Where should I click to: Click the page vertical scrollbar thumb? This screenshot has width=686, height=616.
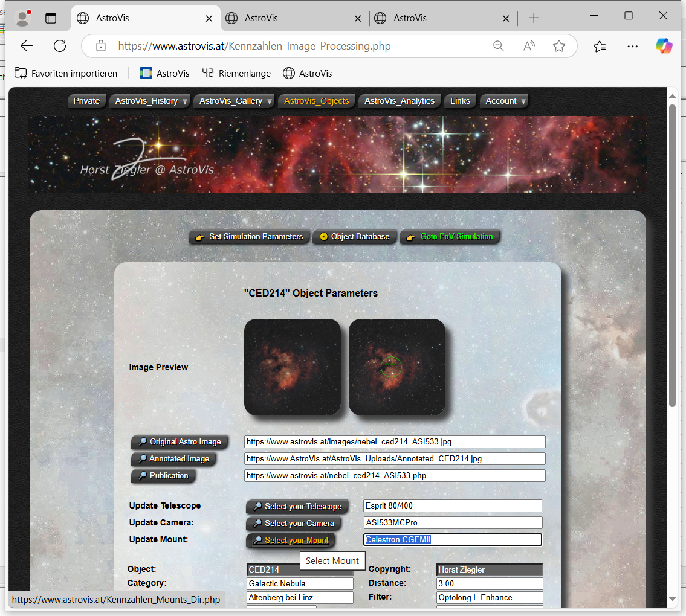[x=673, y=255]
